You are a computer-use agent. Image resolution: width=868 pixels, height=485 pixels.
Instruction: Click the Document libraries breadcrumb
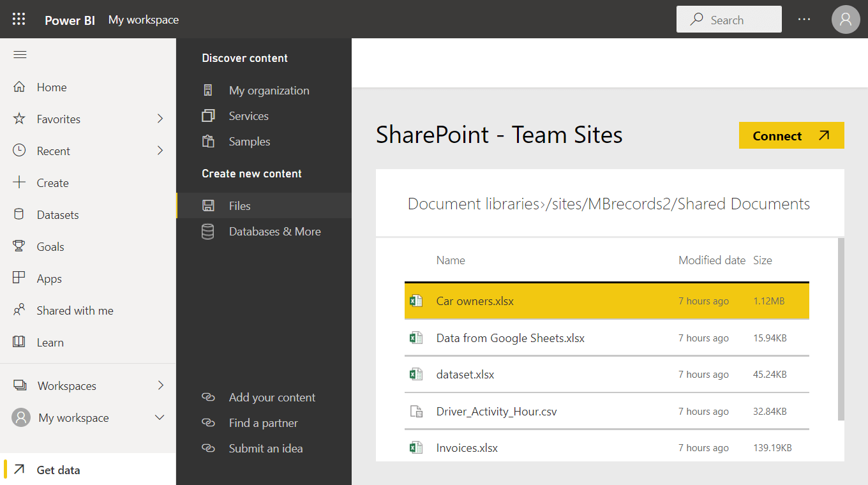[474, 204]
